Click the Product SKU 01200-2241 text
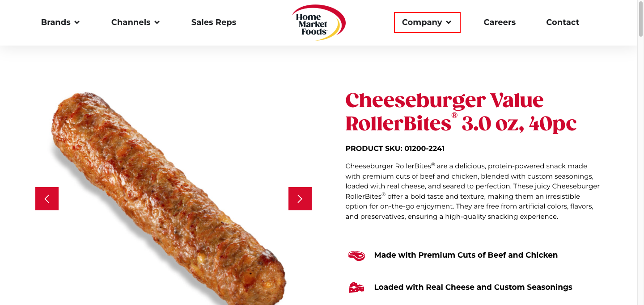Viewport: 644px width, 305px height. [395, 149]
